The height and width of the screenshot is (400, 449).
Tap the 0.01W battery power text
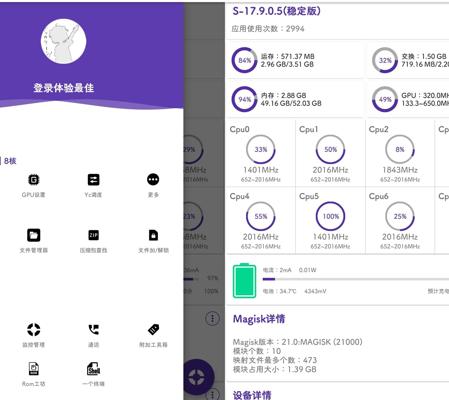coord(307,270)
